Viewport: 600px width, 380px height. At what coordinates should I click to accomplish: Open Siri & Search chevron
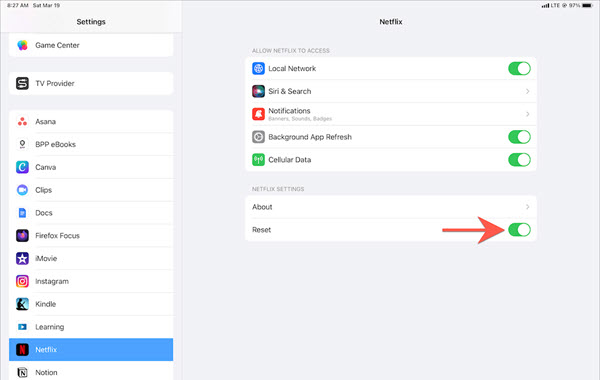(x=528, y=91)
